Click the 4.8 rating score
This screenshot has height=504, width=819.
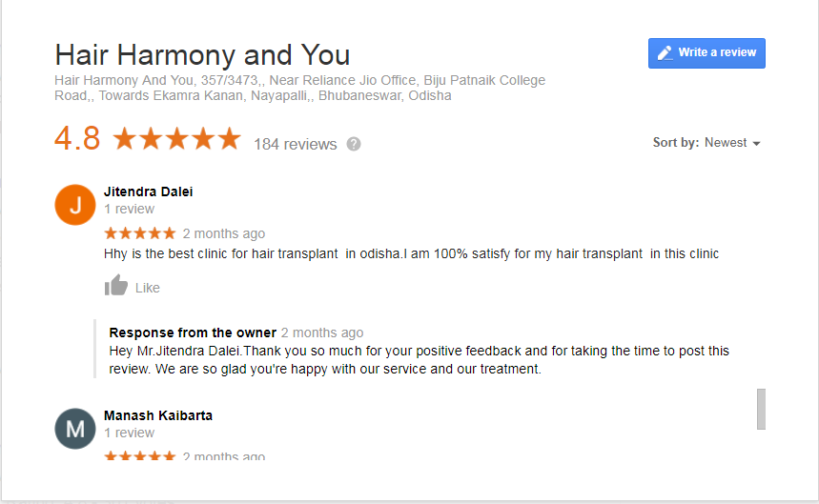(77, 139)
